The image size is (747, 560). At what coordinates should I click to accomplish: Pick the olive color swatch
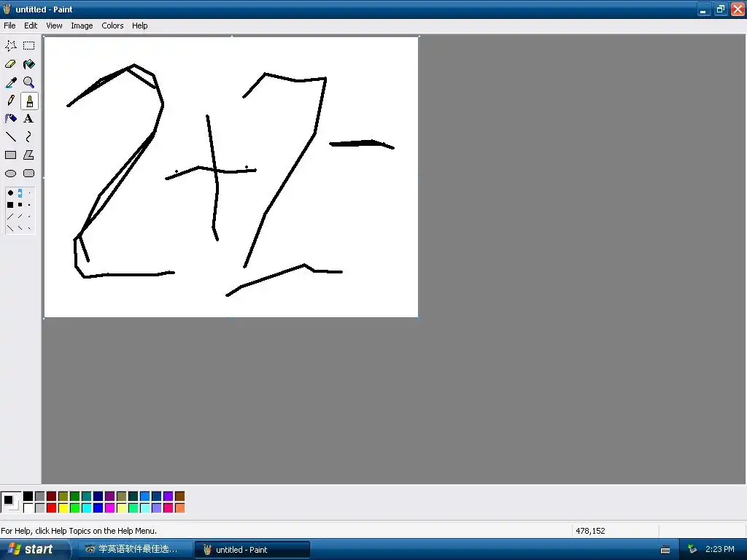63,496
